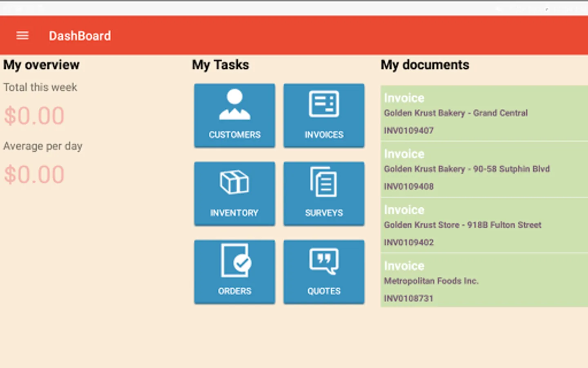Open the hamburger navigation menu
The height and width of the screenshot is (368, 588).
pos(22,36)
